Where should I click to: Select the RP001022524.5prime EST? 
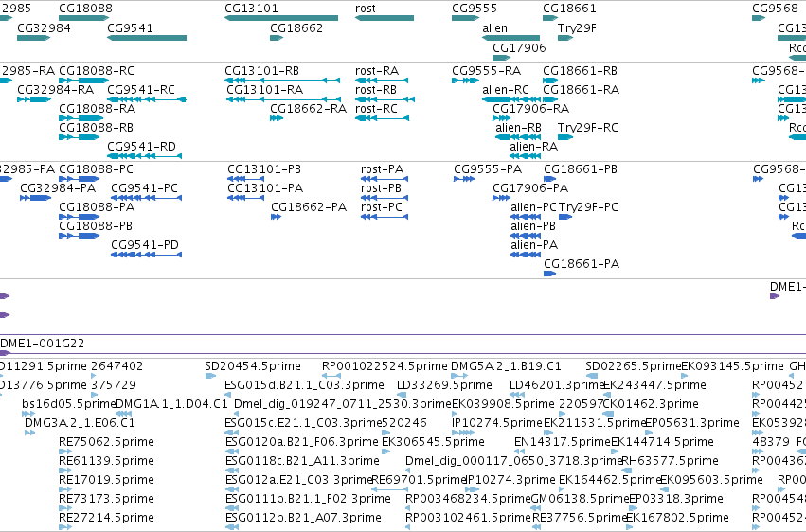[331, 376]
